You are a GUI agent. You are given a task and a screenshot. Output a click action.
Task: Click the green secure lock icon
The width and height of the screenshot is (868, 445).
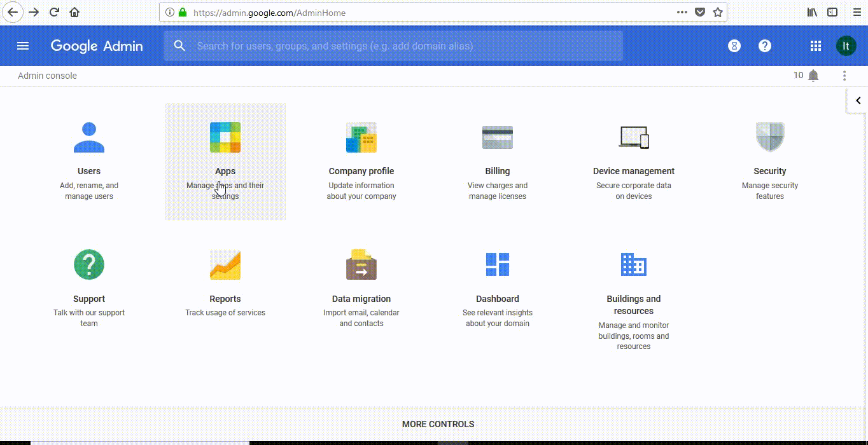click(x=183, y=12)
